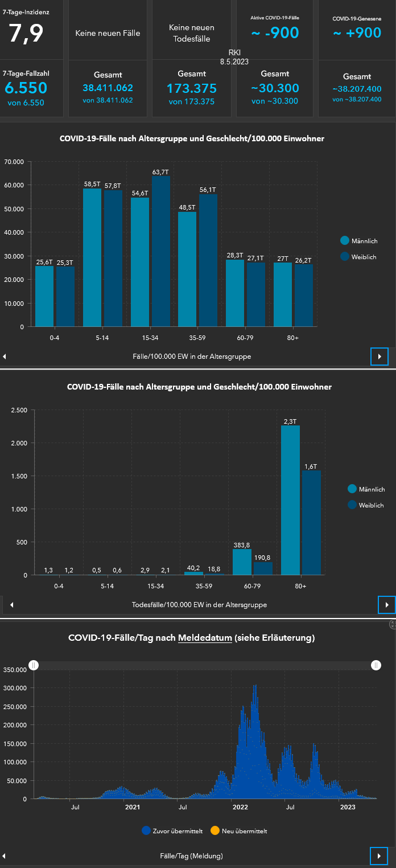This screenshot has width=396, height=868.
Task: Toggle the Neu übermittelt legend series
Action: coord(239,831)
